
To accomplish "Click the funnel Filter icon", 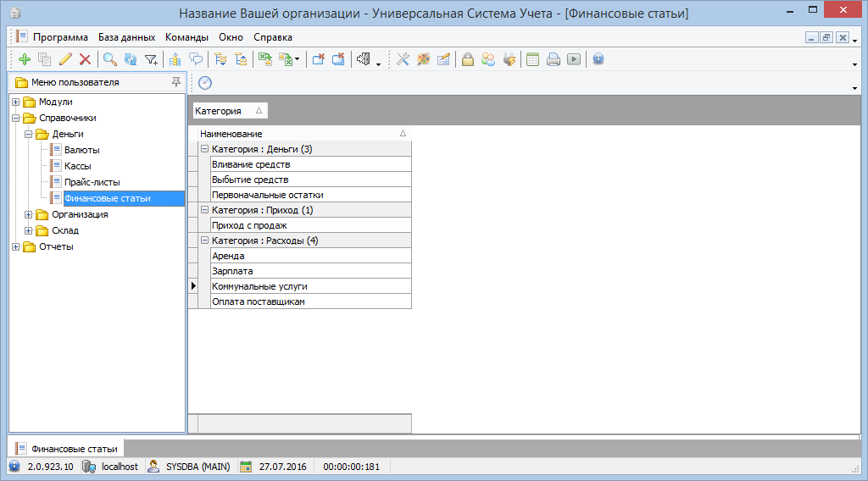I will tap(151, 59).
